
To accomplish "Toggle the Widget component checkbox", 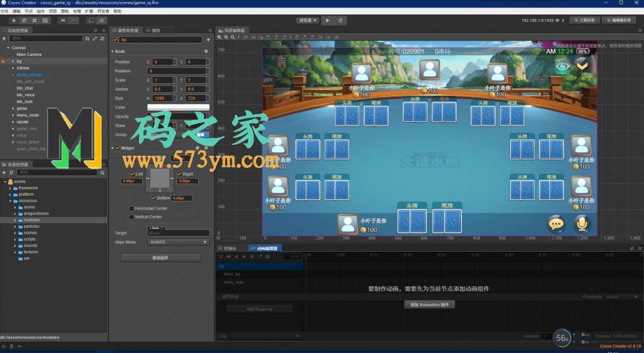I will point(118,148).
